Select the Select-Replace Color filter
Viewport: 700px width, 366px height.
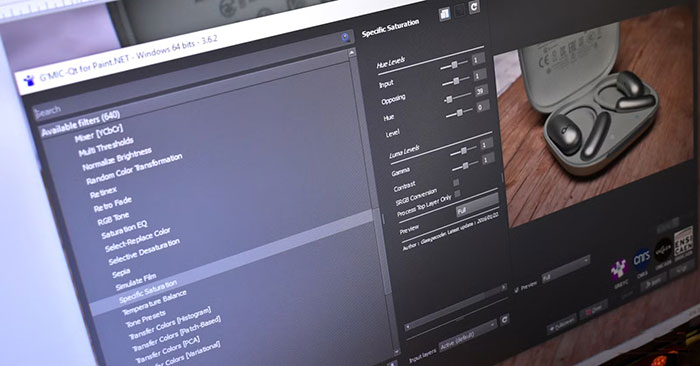coord(138,240)
